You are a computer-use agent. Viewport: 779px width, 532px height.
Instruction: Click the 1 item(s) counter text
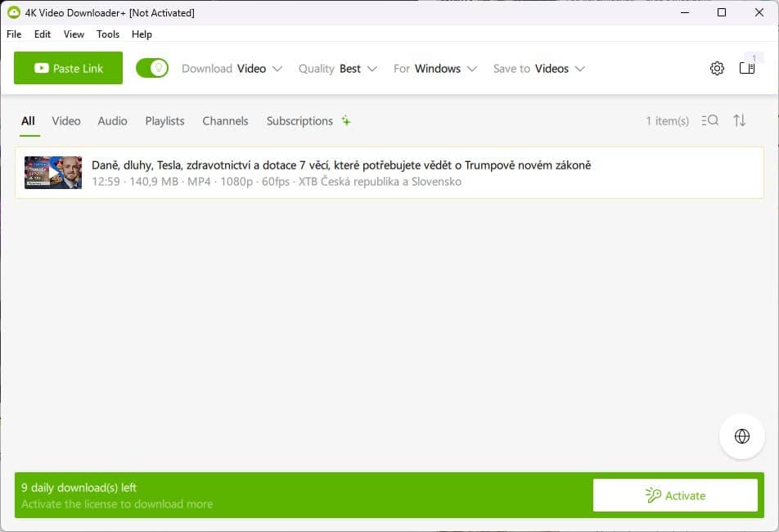tap(667, 120)
